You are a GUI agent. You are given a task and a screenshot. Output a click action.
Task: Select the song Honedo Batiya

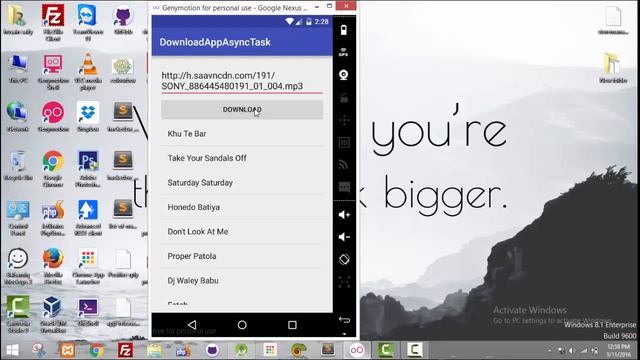tap(242, 207)
